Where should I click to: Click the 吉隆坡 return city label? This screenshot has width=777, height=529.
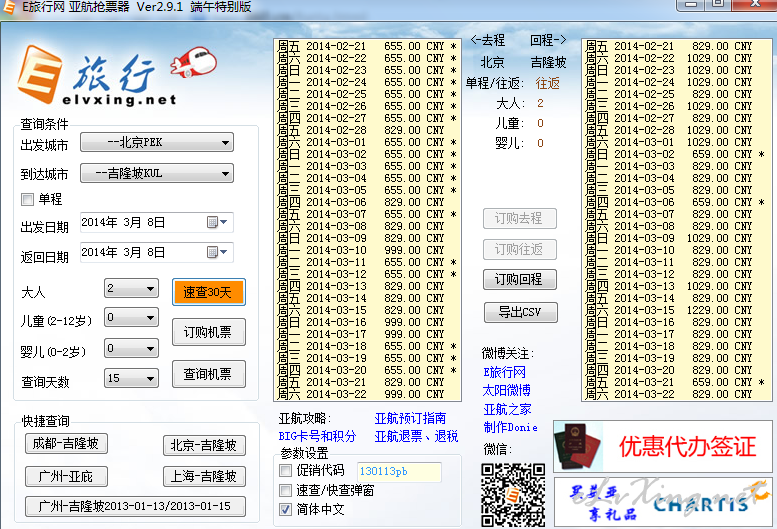[548, 62]
